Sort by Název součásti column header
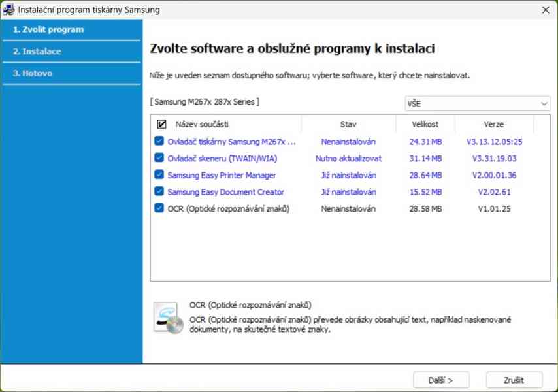558x392 pixels. coord(202,124)
